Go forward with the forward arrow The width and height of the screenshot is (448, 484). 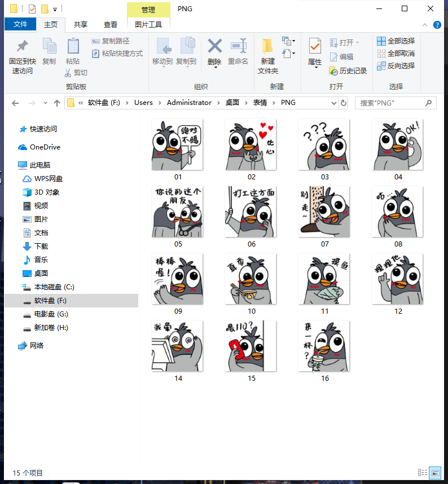point(32,103)
